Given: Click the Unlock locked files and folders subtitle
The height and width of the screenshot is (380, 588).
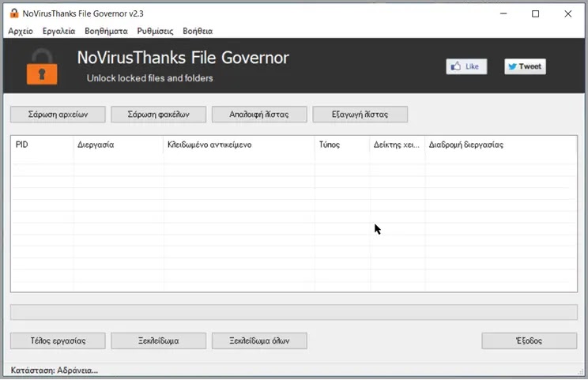Looking at the screenshot, I should tap(149, 78).
